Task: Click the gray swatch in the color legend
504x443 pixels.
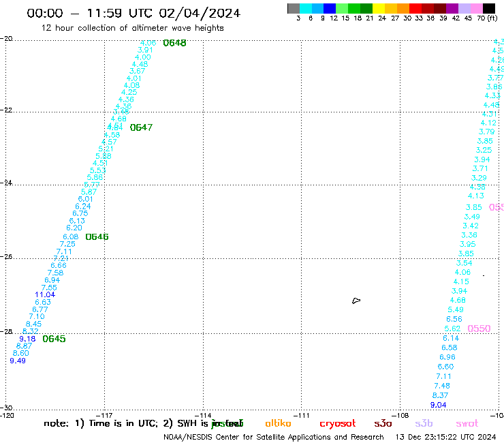Action: click(x=294, y=8)
